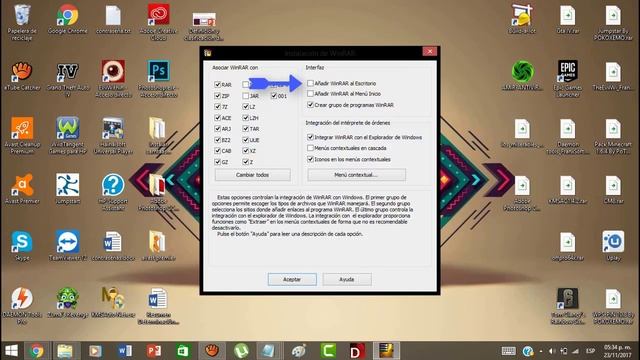Close the Instalación de WinRAR dialog
Image resolution: width=640 pixels, height=360 pixels.
click(429, 51)
